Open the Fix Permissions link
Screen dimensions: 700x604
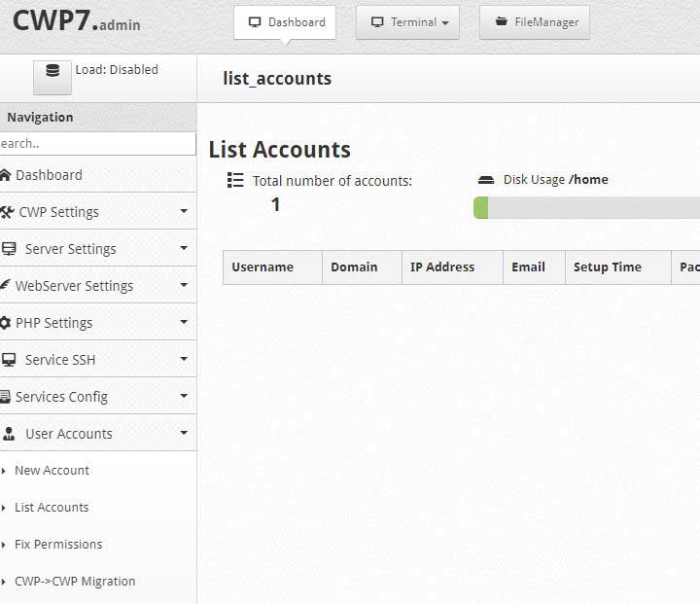[x=58, y=544]
